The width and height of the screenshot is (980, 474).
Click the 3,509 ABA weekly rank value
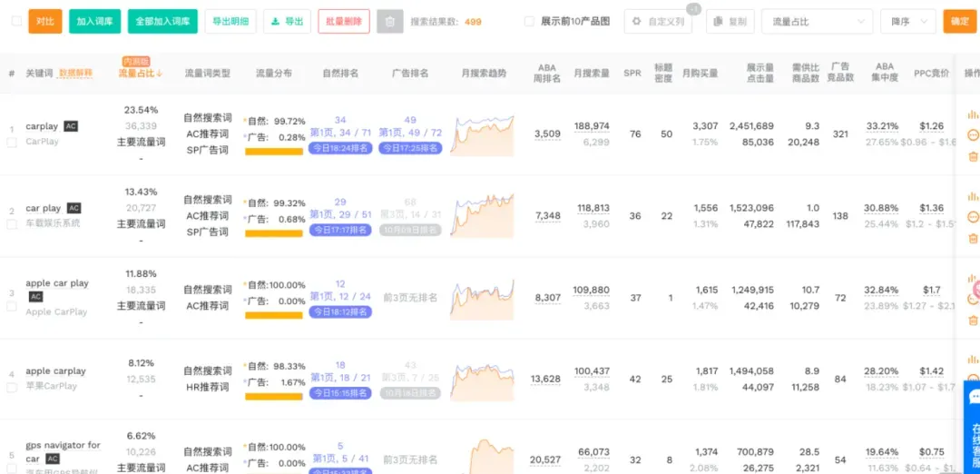coord(547,133)
